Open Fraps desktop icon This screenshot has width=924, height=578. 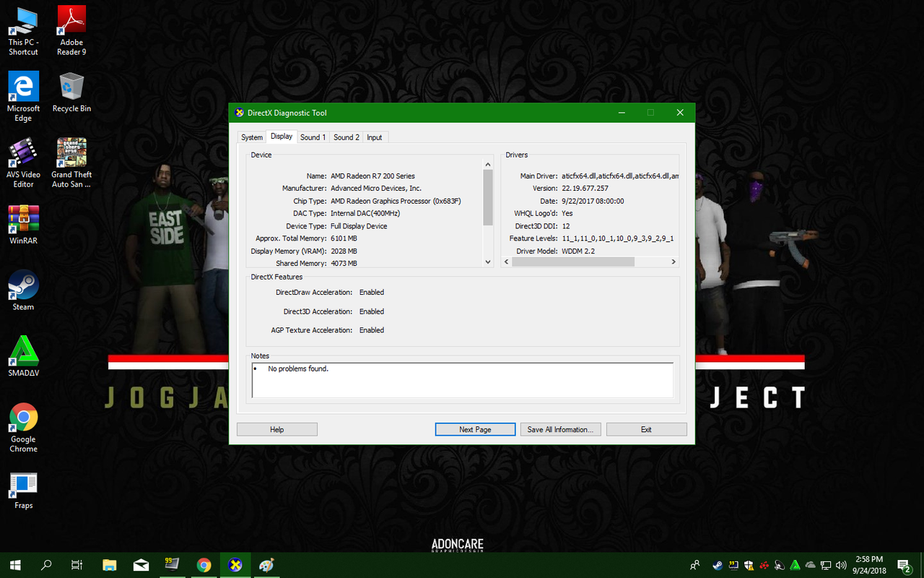pyautogui.click(x=23, y=491)
